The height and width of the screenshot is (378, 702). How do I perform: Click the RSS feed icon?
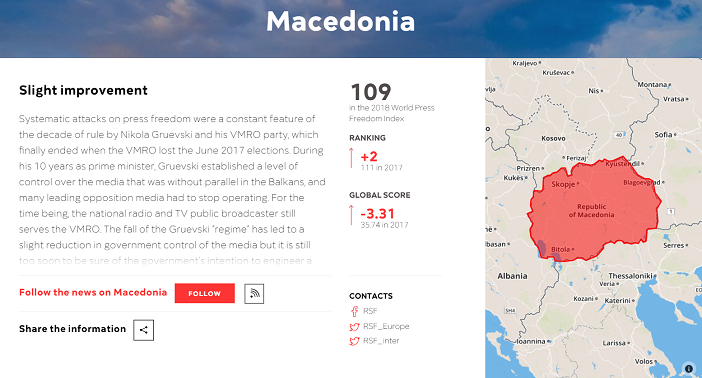click(x=254, y=294)
